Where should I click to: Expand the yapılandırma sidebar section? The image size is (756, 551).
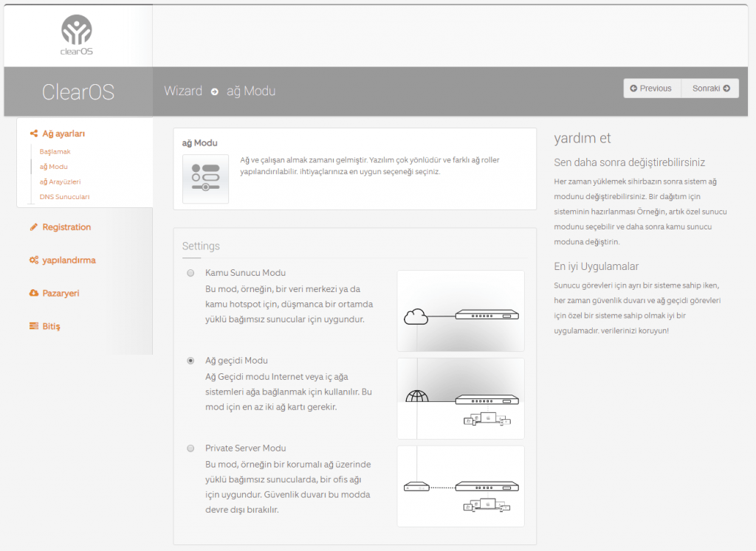69,260
